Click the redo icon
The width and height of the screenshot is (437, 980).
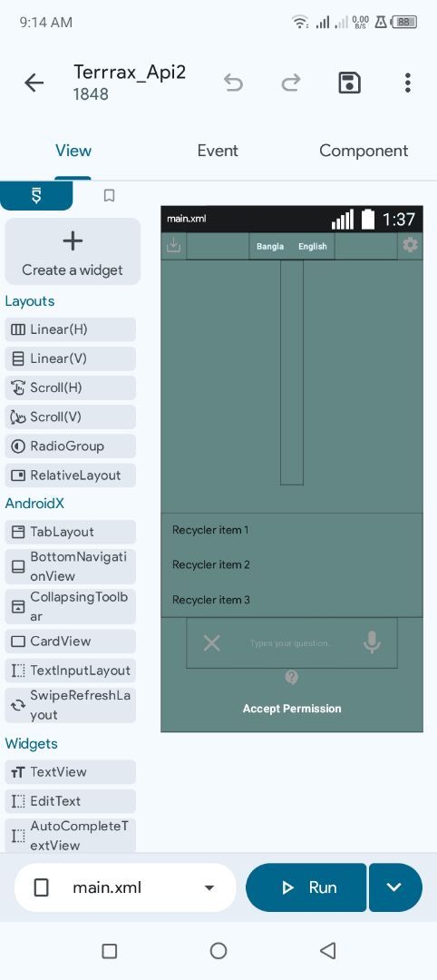pyautogui.click(x=291, y=83)
